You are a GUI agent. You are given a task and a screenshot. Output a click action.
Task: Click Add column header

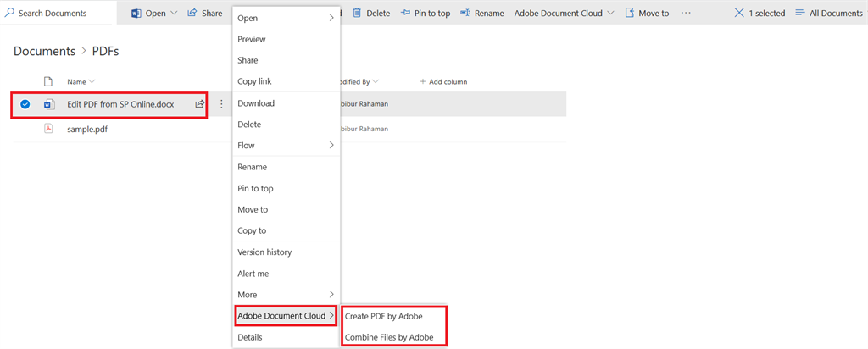tap(443, 82)
